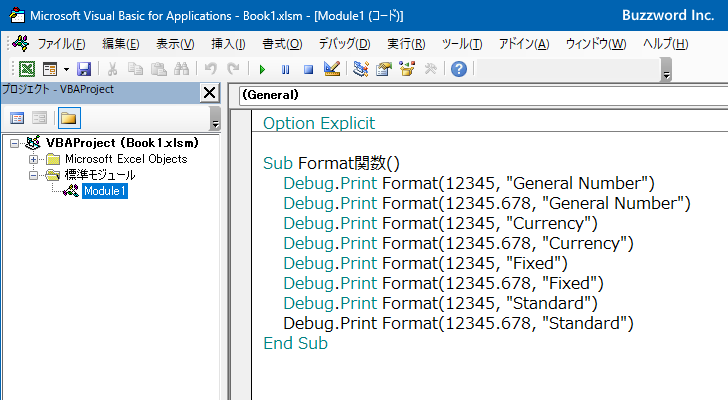Select VBAProject (Book1.xlsm) in the tree
Image resolution: width=728 pixels, height=400 pixels.
pyautogui.click(x=122, y=143)
